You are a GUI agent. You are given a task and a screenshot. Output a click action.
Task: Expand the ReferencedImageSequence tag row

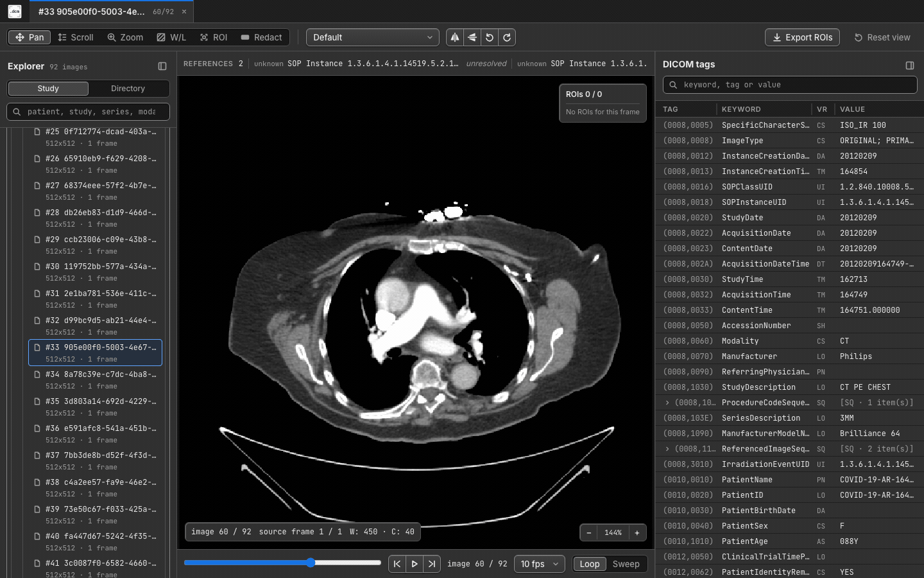click(667, 449)
